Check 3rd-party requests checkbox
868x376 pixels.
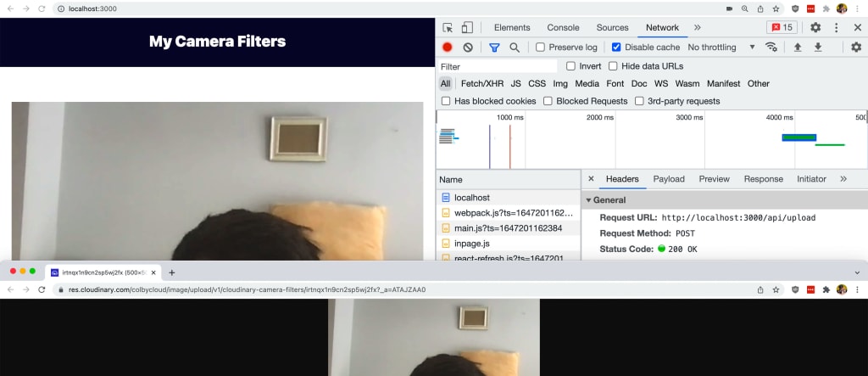[x=639, y=101]
